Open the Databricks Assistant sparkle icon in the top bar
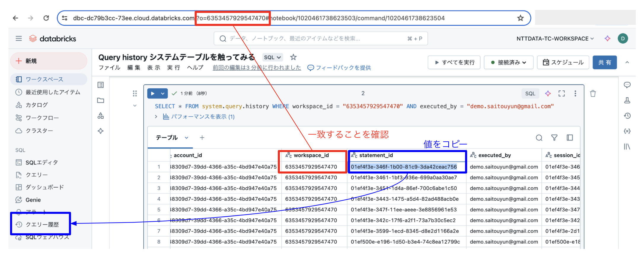Screen dimensions: 644x262 pyautogui.click(x=608, y=39)
